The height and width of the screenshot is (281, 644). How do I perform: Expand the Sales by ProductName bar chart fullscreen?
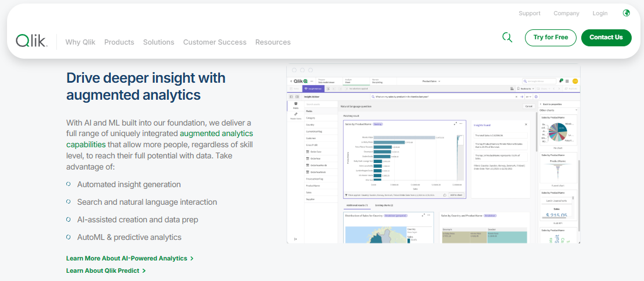coord(455,123)
